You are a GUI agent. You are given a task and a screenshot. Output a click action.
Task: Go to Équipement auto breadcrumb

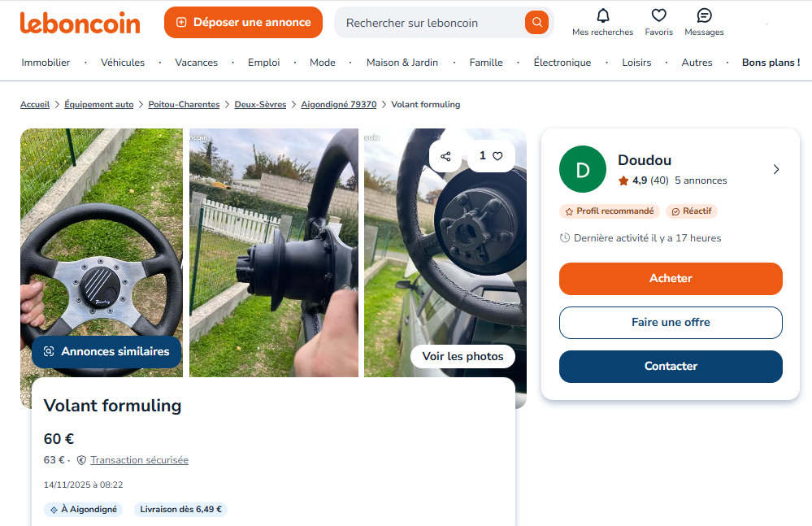pyautogui.click(x=98, y=105)
